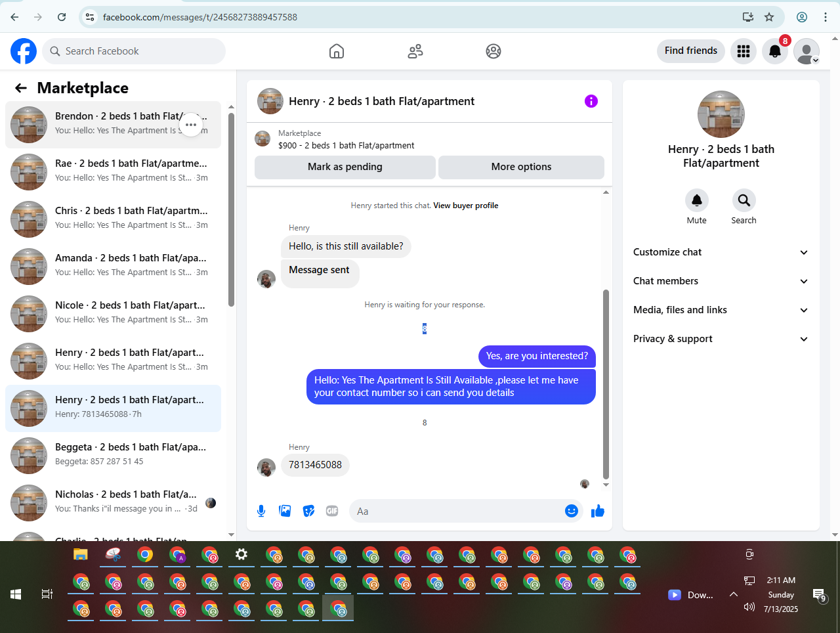Open the Notifications bell with 8 badge

click(x=775, y=51)
